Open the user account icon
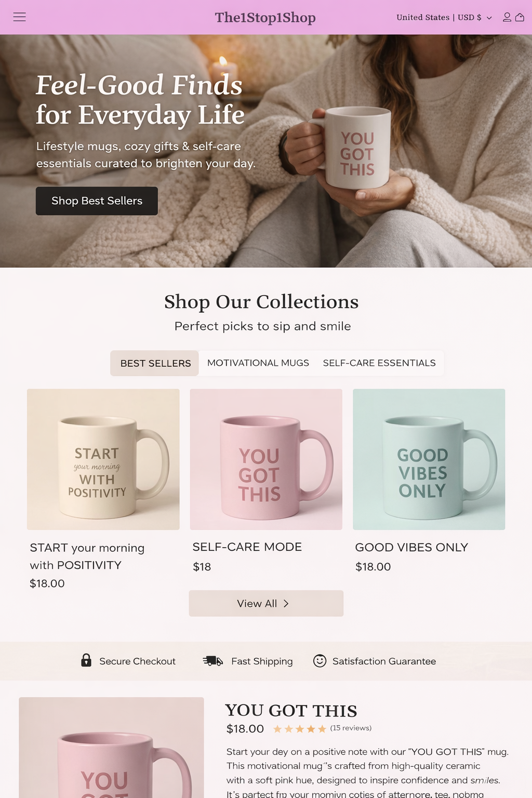 [507, 17]
